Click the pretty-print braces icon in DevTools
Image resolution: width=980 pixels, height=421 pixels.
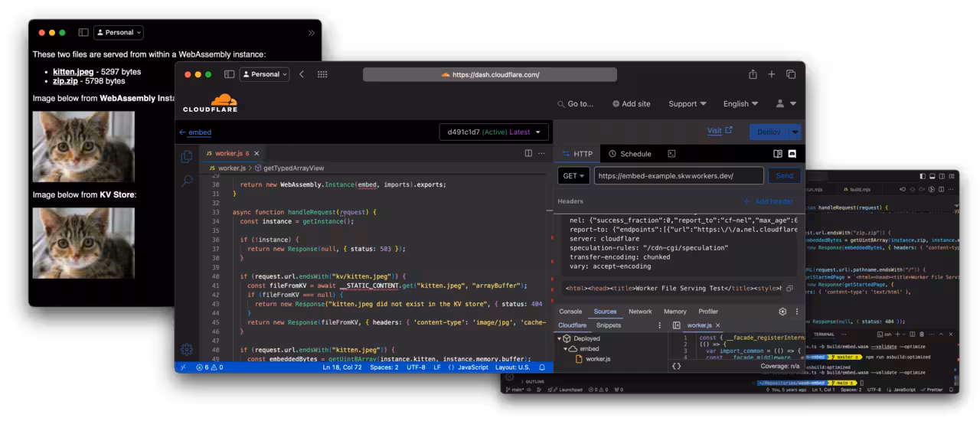677,366
